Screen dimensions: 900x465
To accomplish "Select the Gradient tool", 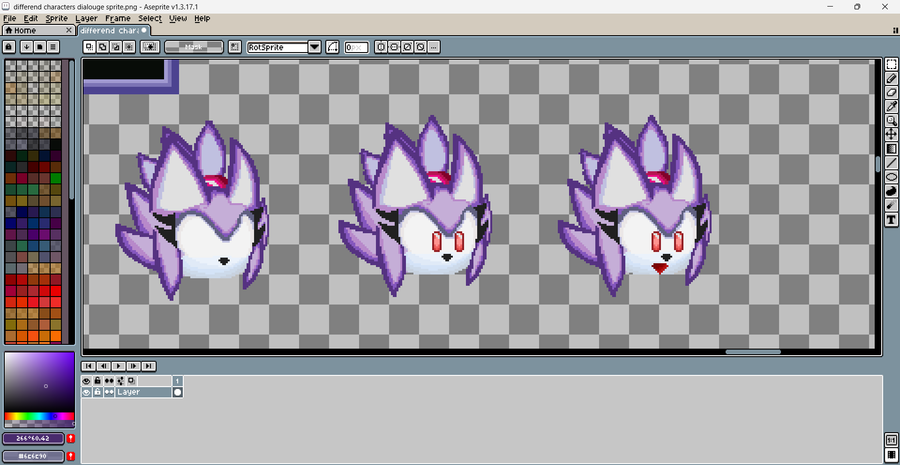I will pyautogui.click(x=891, y=149).
